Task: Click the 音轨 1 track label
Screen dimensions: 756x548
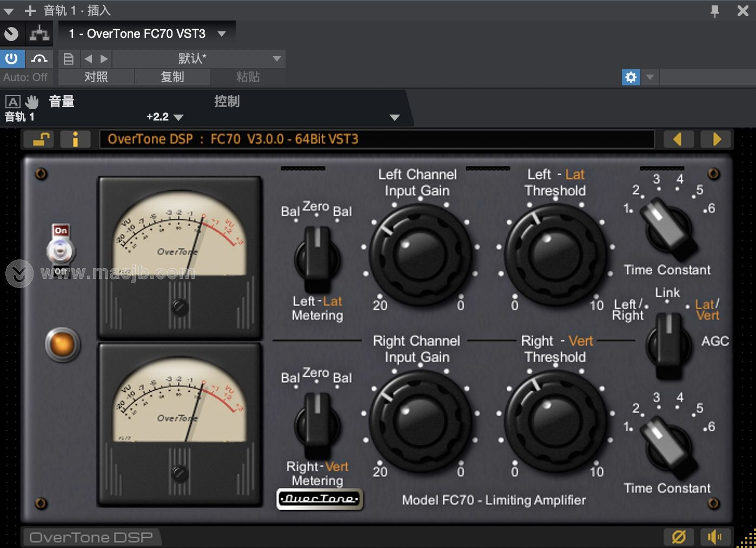Action: [19, 117]
